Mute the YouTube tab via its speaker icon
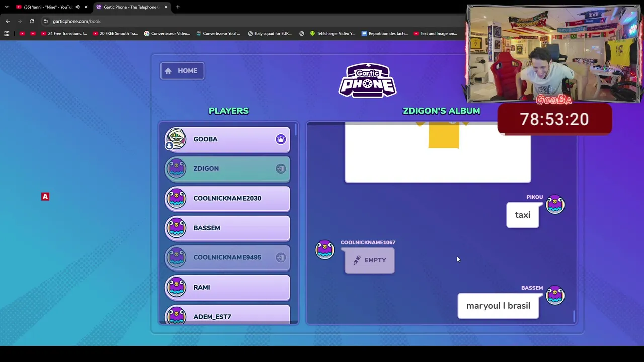 pos(77,7)
